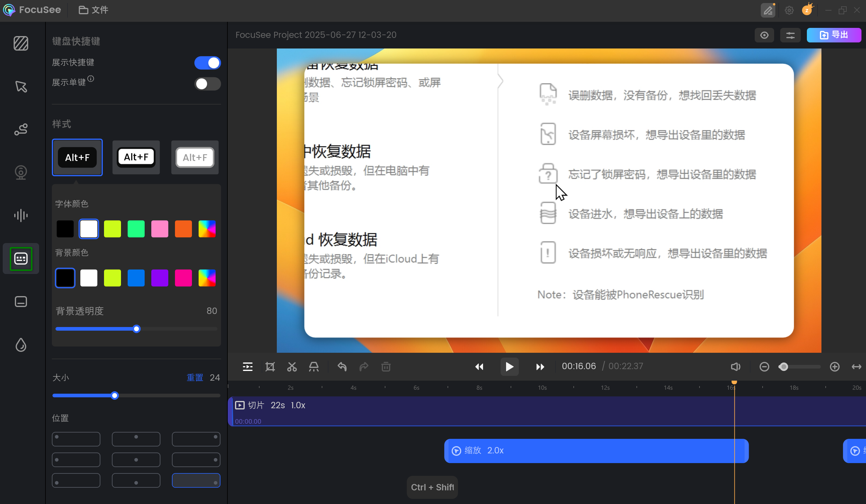866x504 pixels.
Task: Select middle-center position option
Action: (136, 460)
